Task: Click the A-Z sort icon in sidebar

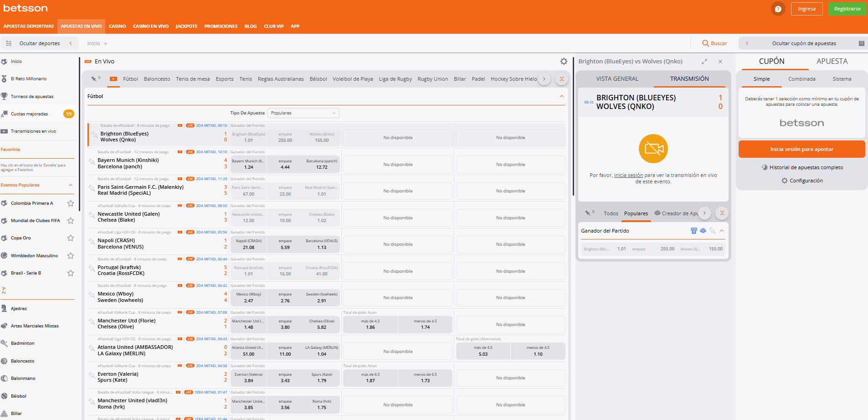Action: (4, 290)
